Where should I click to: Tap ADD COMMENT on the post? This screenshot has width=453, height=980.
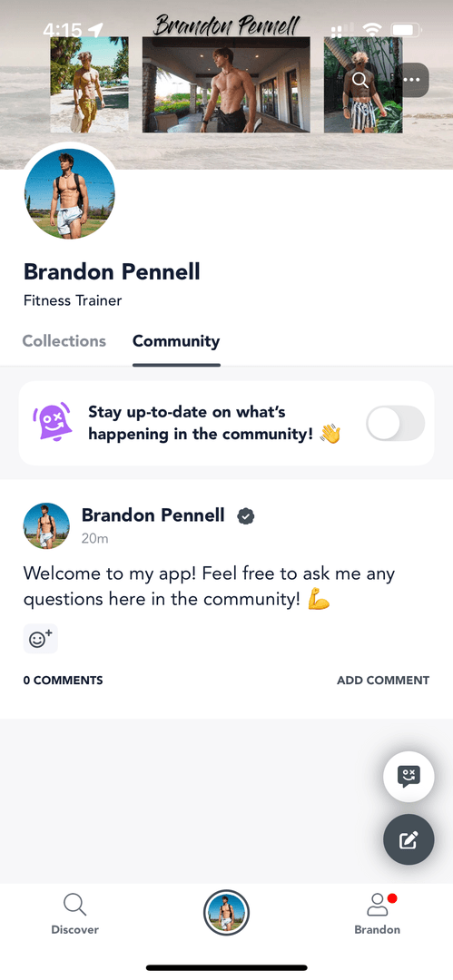click(383, 681)
